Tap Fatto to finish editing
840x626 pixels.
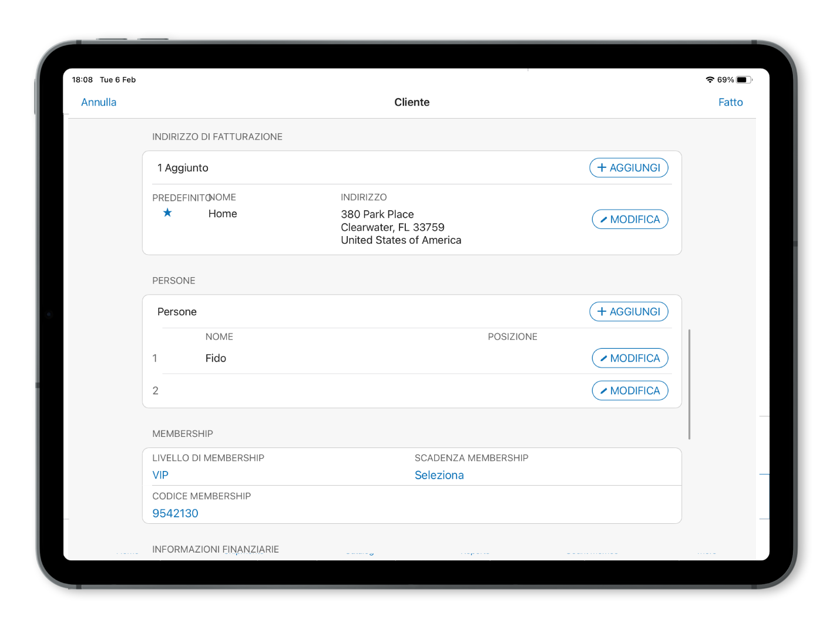730,102
